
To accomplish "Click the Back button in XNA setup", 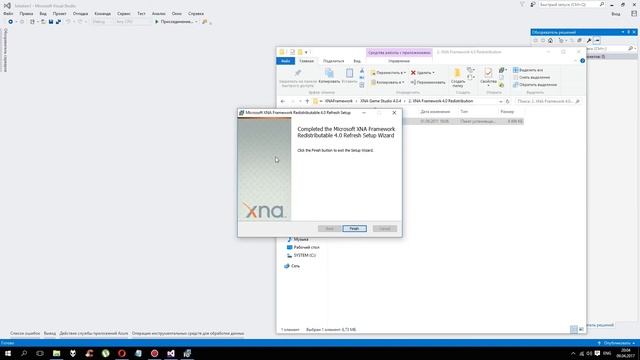I will 329,229.
